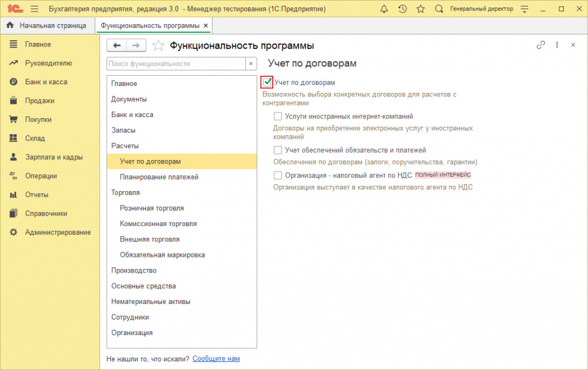The height and width of the screenshot is (370, 588).
Task: Follow the Сообщите нам link
Action: point(216,359)
